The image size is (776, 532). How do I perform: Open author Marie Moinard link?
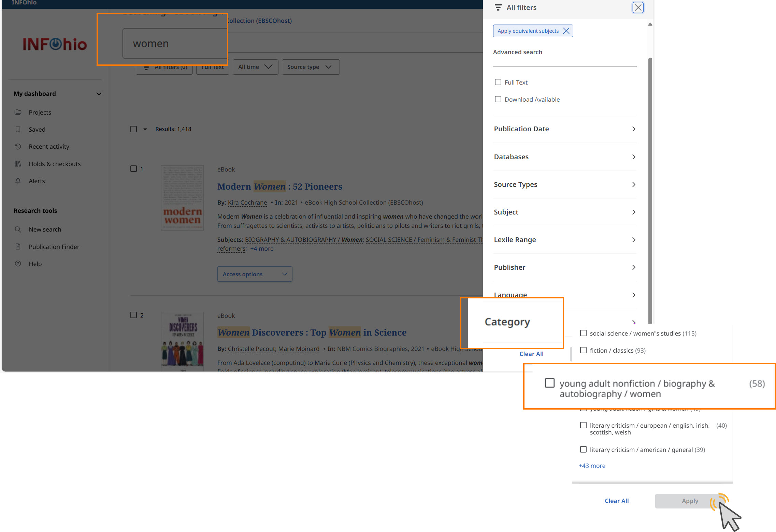click(299, 349)
